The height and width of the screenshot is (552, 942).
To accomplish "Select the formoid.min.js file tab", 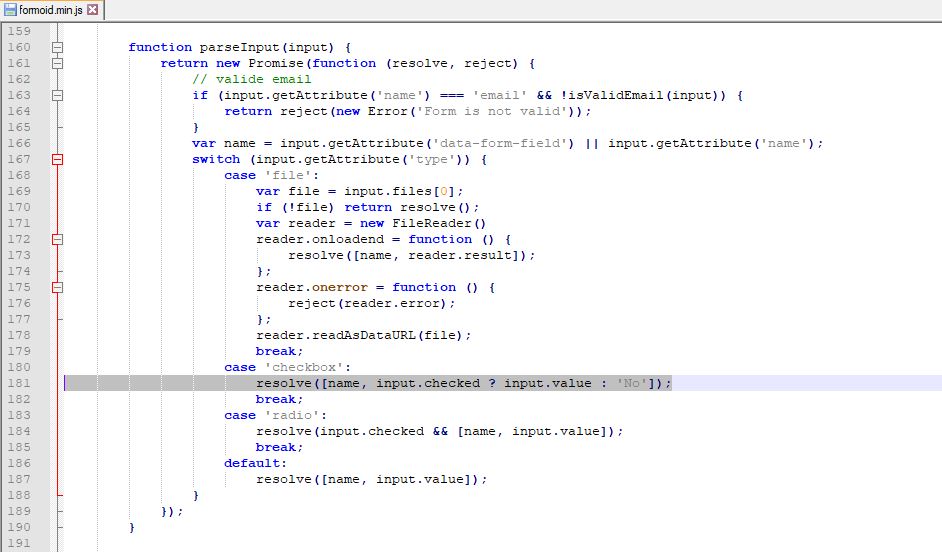I will coord(50,10).
